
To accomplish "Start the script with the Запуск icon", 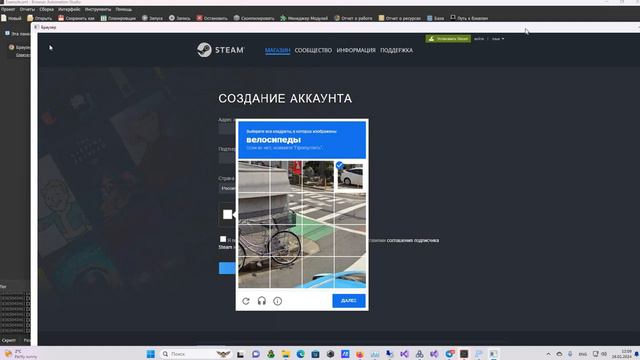I will click(152, 18).
